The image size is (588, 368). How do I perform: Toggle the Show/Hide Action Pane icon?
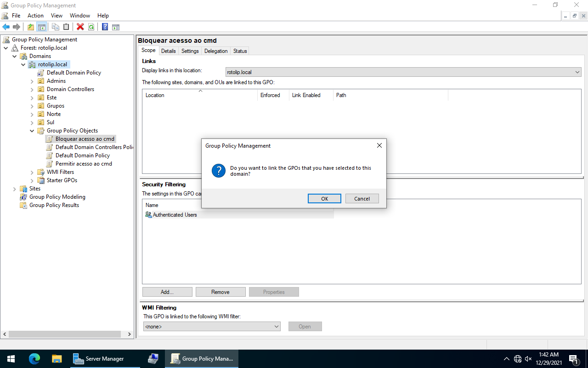[x=116, y=27]
